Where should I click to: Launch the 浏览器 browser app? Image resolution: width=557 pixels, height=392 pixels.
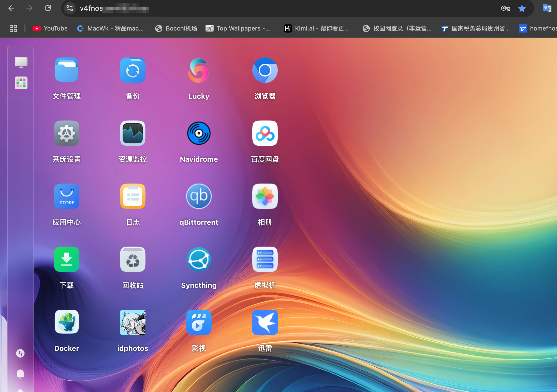click(x=265, y=70)
